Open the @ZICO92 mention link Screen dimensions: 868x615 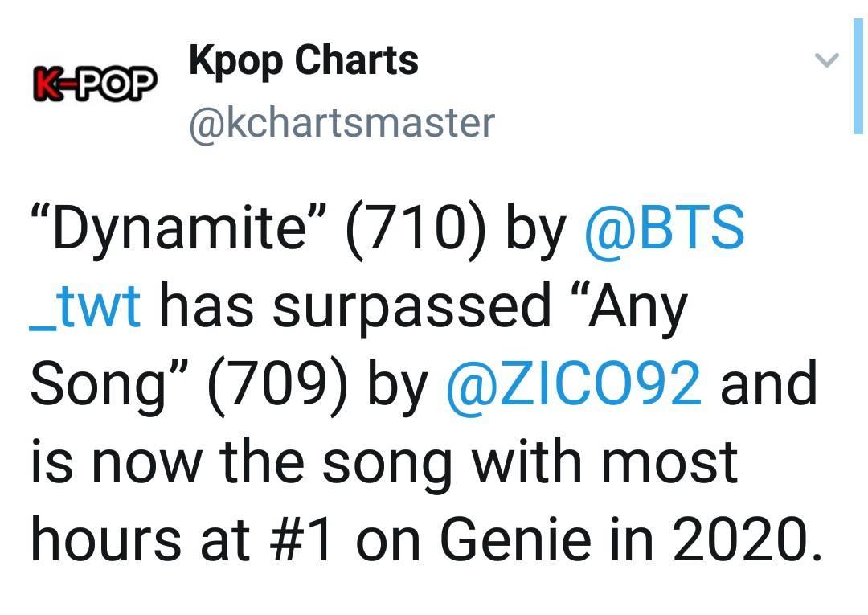(574, 383)
